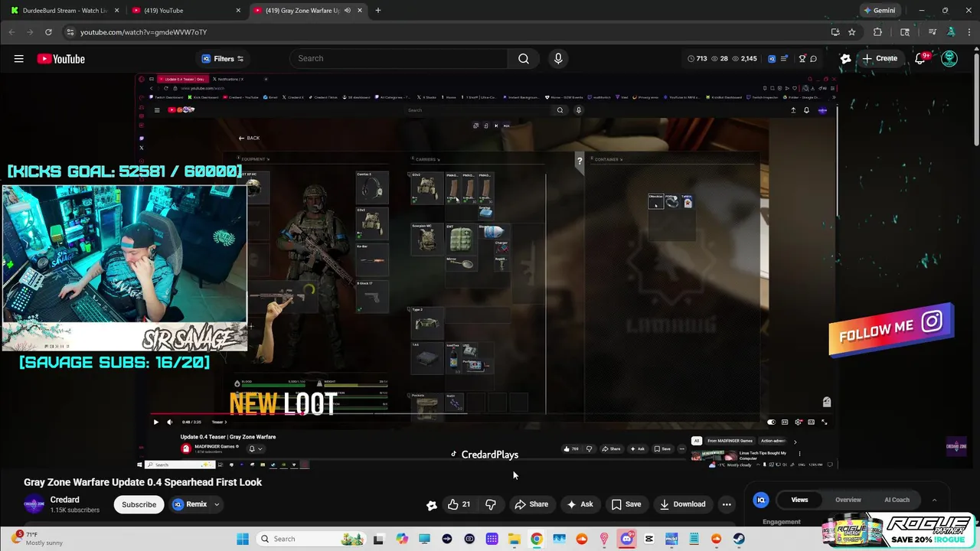980x551 pixels.
Task: Switch to Overview tab in vidIQ panel
Action: tap(848, 500)
